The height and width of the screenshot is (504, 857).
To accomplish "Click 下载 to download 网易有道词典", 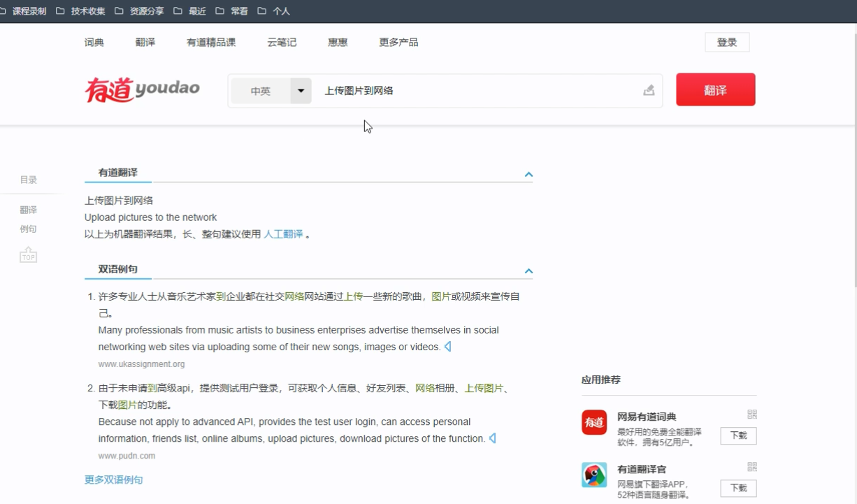I will pos(738,435).
